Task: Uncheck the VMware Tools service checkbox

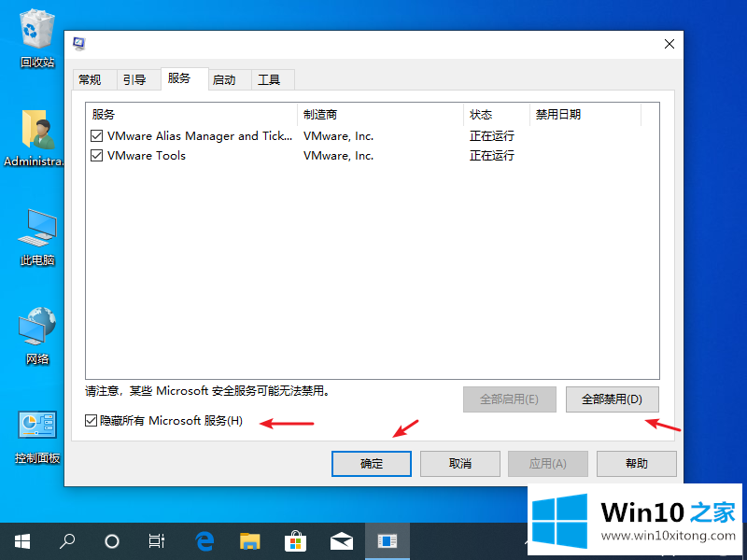Action: tap(97, 156)
